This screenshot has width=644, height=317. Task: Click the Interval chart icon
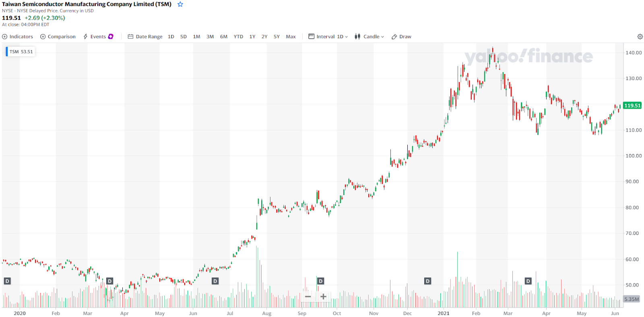click(311, 37)
